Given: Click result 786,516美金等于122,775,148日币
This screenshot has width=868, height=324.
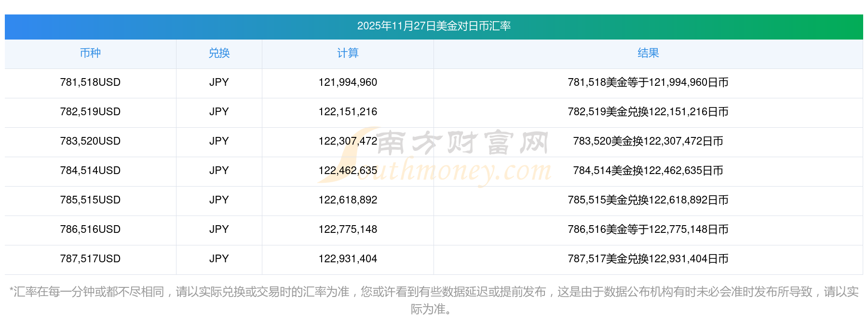Looking at the screenshot, I should point(648,229).
